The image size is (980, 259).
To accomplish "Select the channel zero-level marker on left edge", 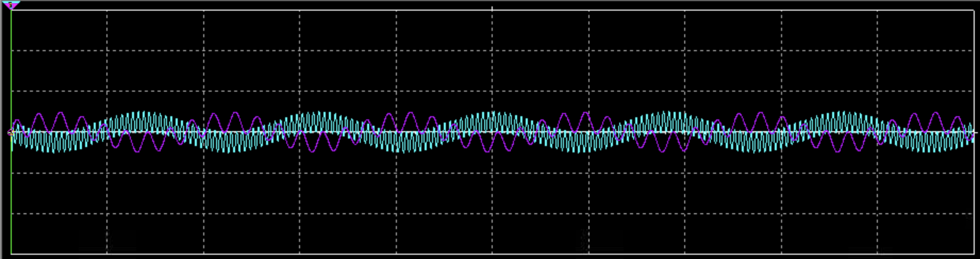I will tap(10, 133).
